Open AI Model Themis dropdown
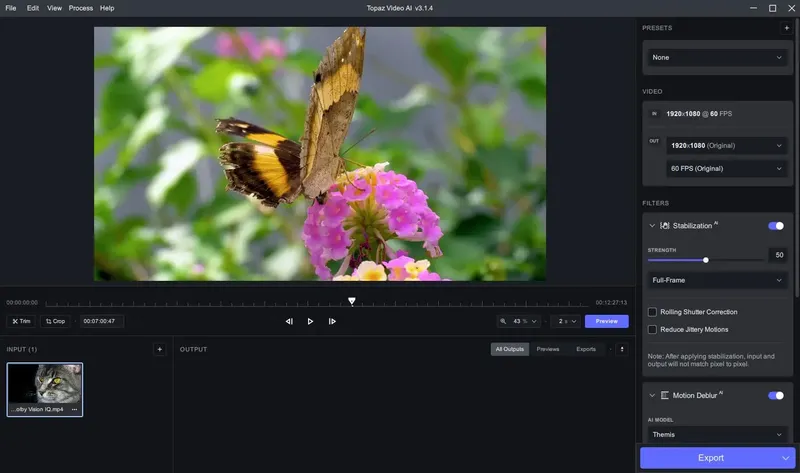This screenshot has width=800, height=473. tap(717, 435)
